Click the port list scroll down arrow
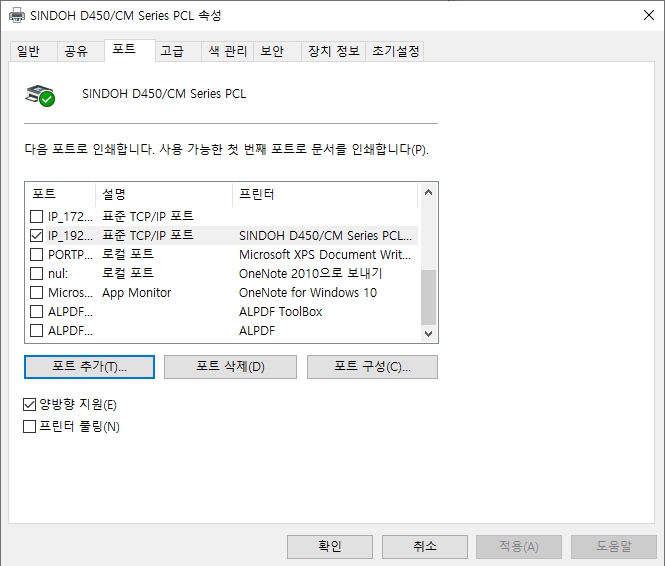Screen dimensions: 665x566 point(428,334)
